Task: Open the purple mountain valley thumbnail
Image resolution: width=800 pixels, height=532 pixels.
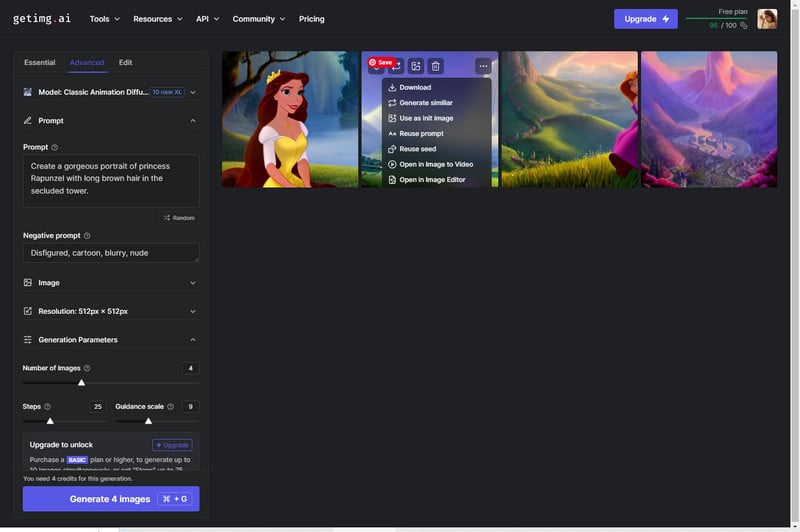Action: 709,119
